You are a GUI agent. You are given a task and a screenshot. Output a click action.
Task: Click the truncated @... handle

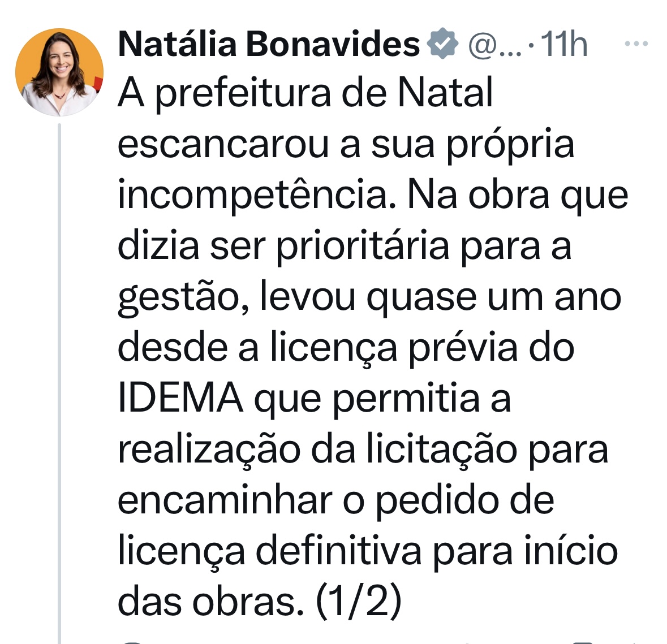[494, 45]
